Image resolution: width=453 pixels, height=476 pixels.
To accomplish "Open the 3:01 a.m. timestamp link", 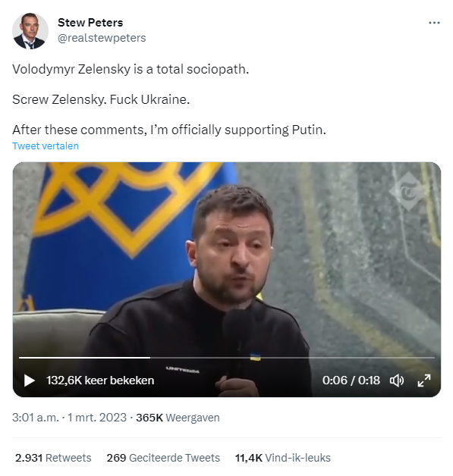I will click(x=36, y=418).
